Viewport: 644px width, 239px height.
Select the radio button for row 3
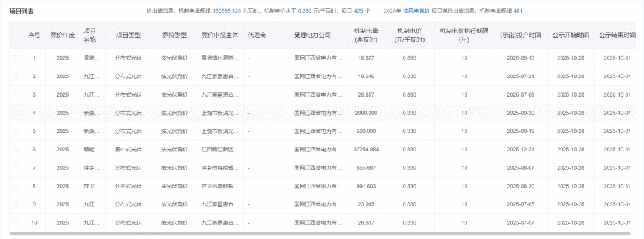pyautogui.click(x=16, y=94)
